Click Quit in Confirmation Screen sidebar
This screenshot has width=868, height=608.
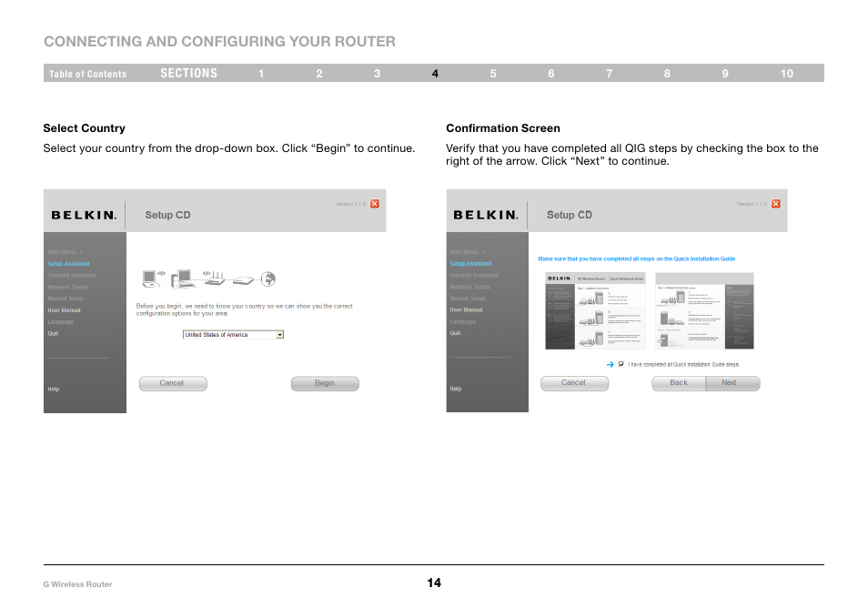click(455, 333)
